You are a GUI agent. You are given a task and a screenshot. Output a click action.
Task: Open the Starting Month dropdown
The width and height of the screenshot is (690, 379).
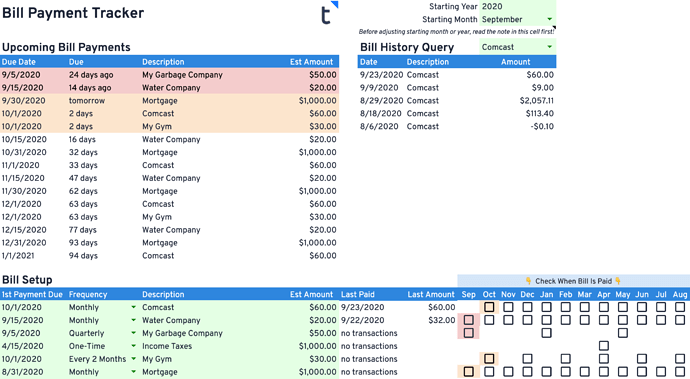tap(550, 19)
